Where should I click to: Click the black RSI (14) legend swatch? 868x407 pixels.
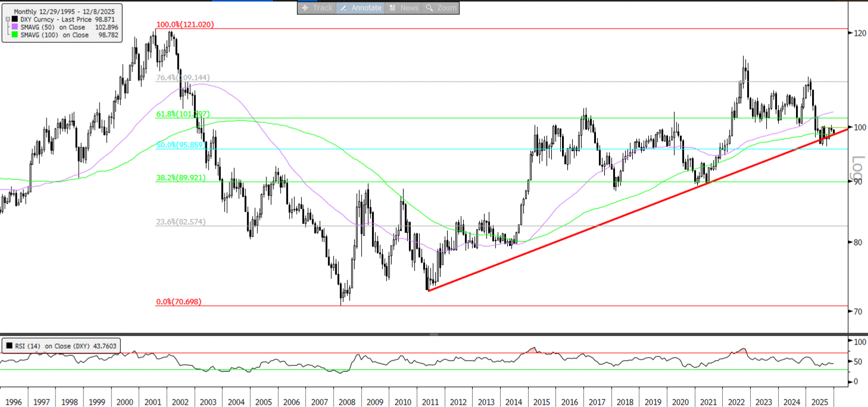(10, 345)
